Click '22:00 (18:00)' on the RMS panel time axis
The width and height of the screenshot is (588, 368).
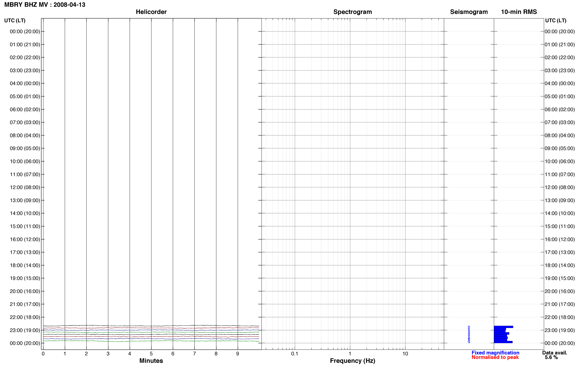pyautogui.click(x=560, y=317)
